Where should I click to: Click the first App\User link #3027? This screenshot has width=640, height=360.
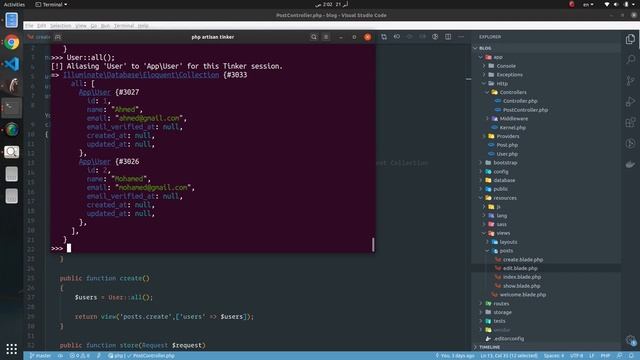[95, 92]
